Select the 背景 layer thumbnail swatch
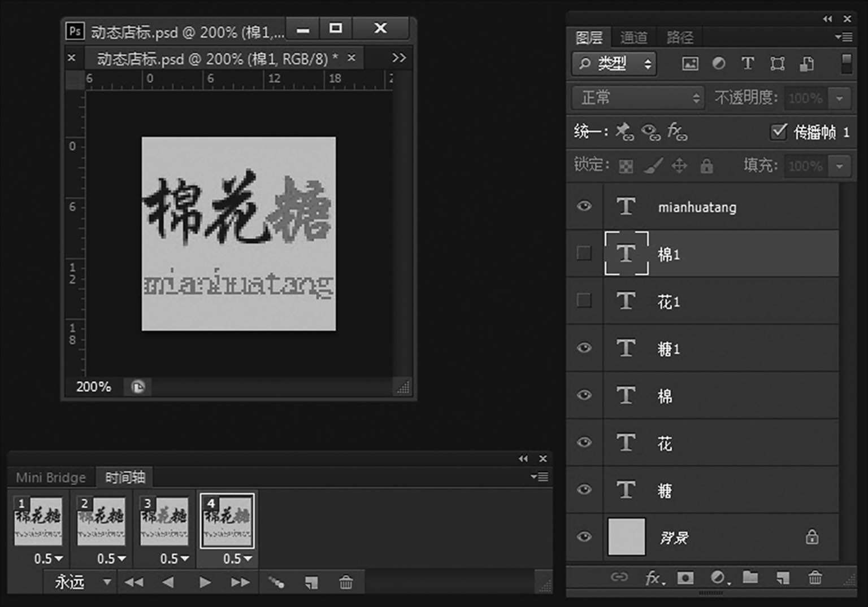Screen dimensions: 868x607 click(626, 537)
